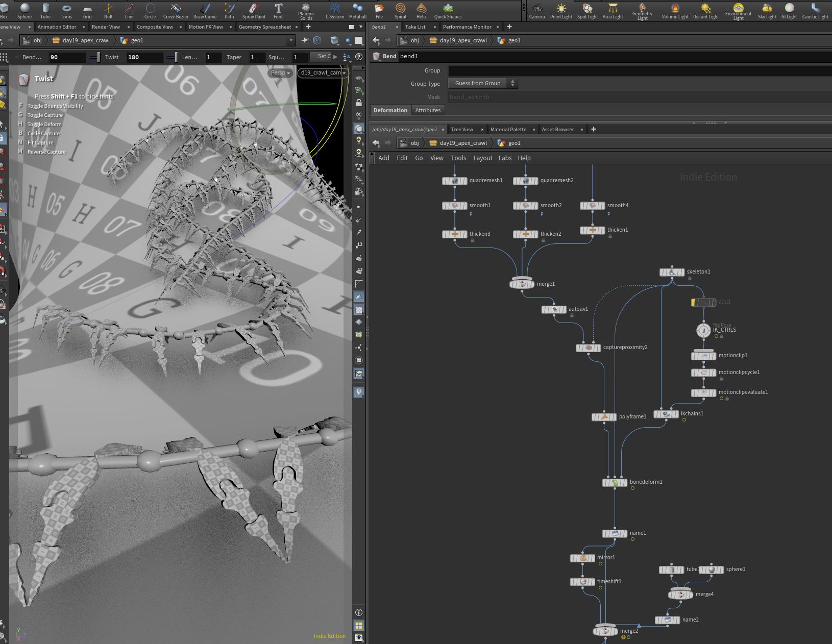Screen dimensions: 832x644
Task: Click the Twist value field
Action: (145, 57)
